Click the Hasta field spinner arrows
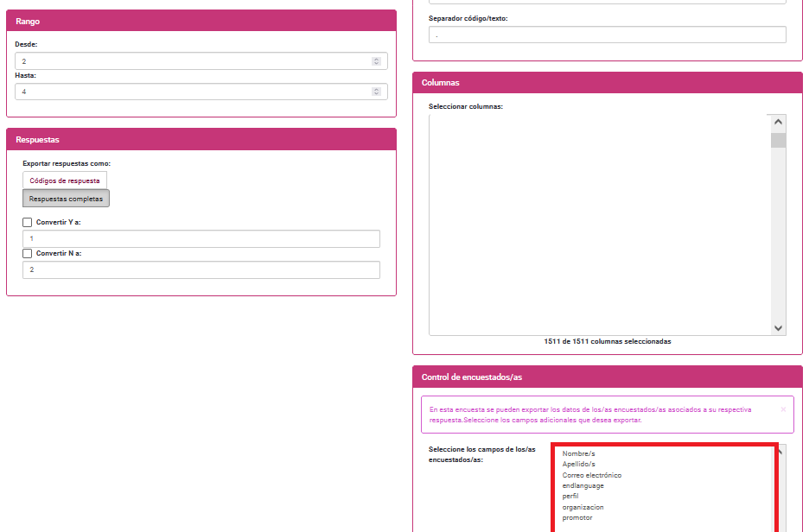This screenshot has height=532, width=809. tap(376, 92)
